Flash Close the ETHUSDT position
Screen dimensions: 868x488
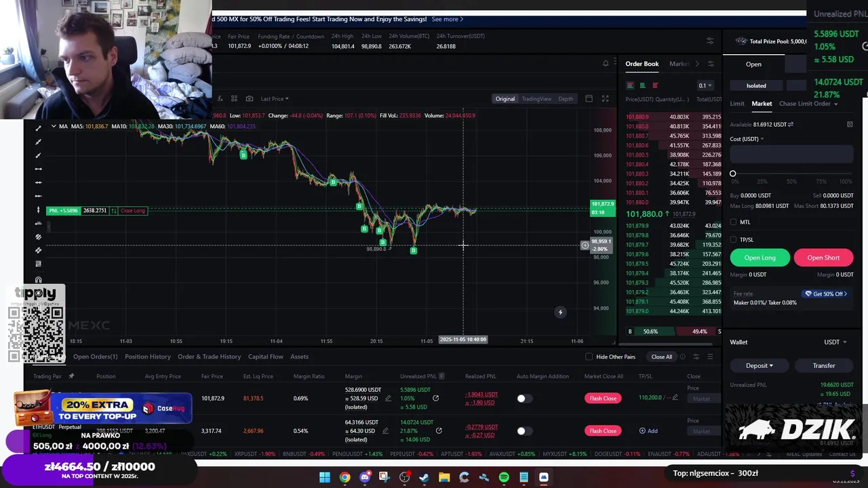[603, 431]
